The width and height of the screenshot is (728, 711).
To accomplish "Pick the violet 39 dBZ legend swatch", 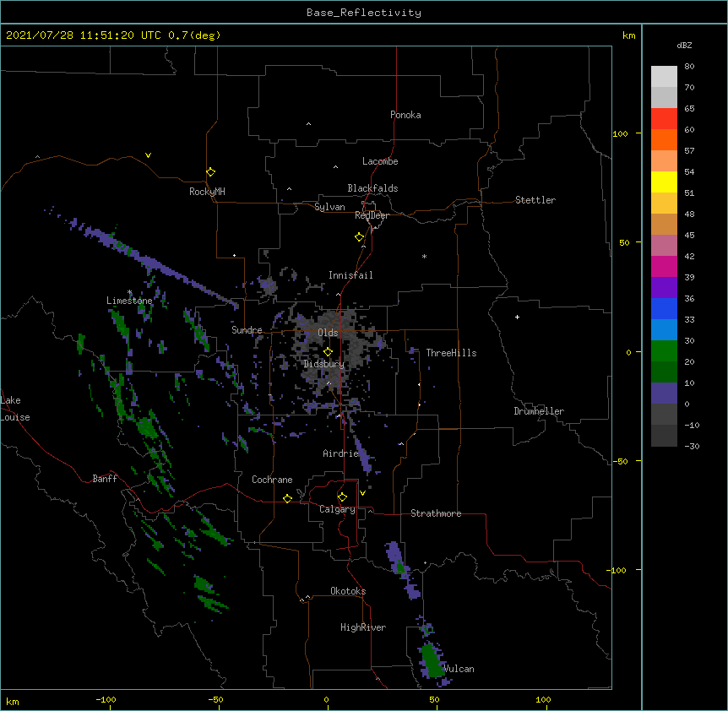I will [664, 287].
